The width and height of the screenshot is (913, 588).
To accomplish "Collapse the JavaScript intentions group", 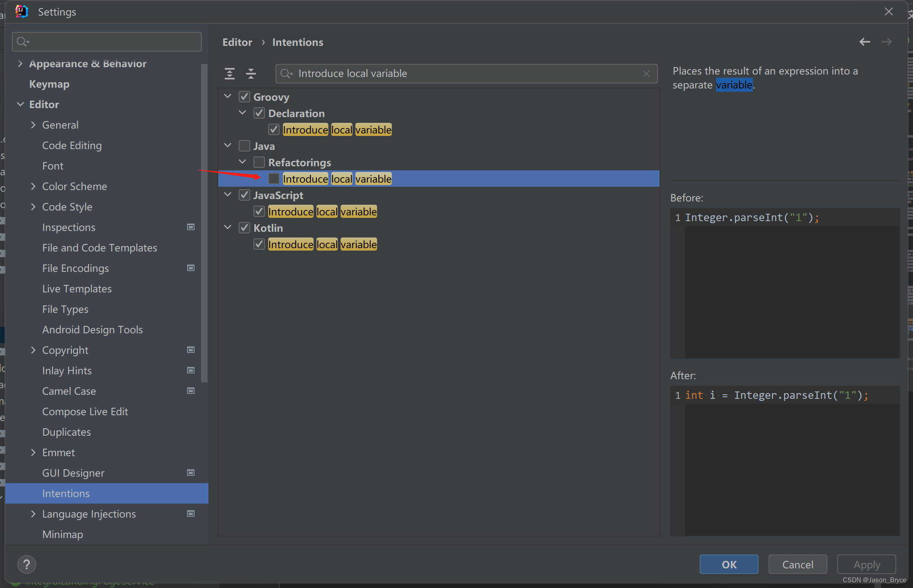I will click(228, 194).
